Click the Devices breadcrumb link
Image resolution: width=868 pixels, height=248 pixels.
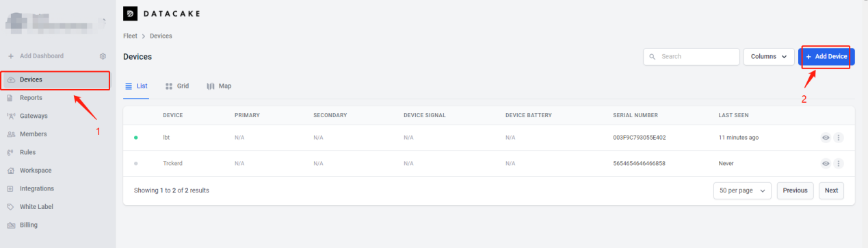161,36
